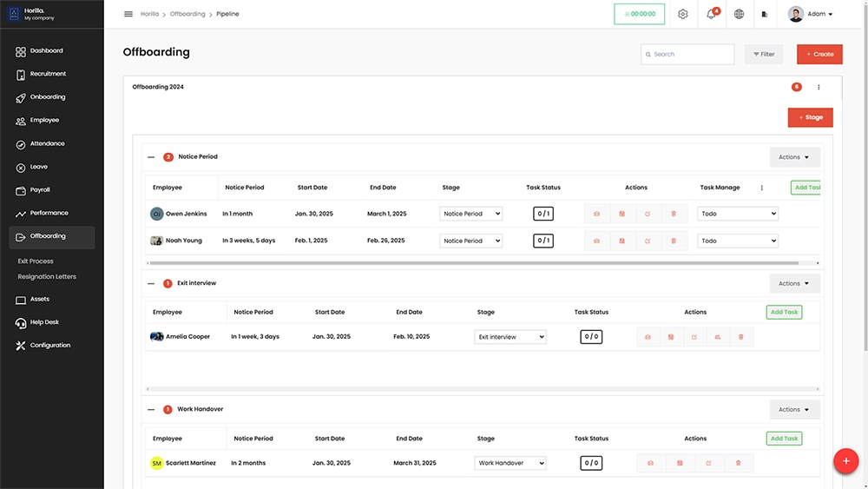Collapse the Exit interview stage section

[151, 283]
